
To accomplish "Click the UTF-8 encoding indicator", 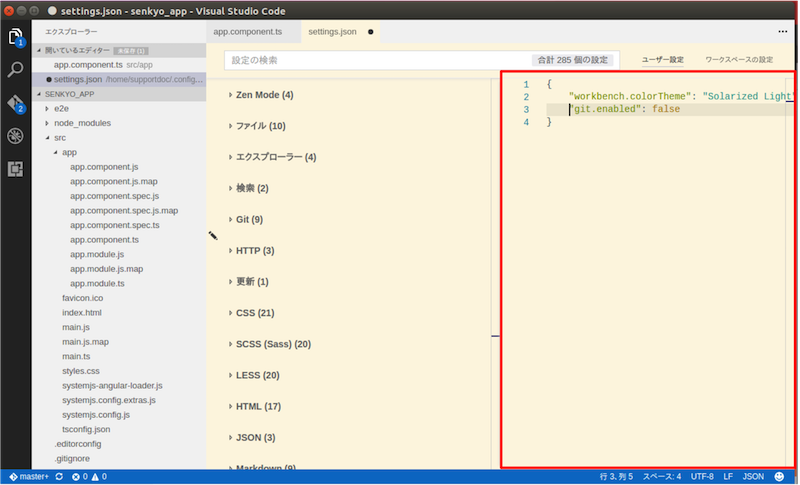I will tap(702, 476).
